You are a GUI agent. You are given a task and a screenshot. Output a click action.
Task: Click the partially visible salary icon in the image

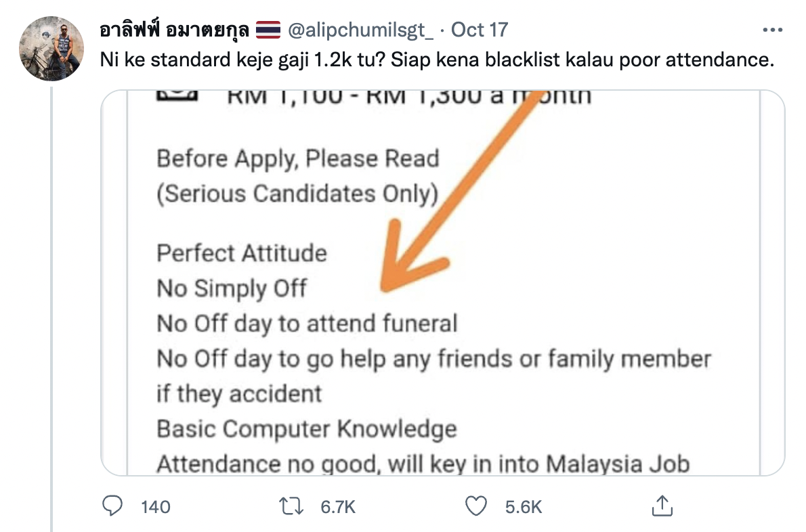(x=177, y=95)
